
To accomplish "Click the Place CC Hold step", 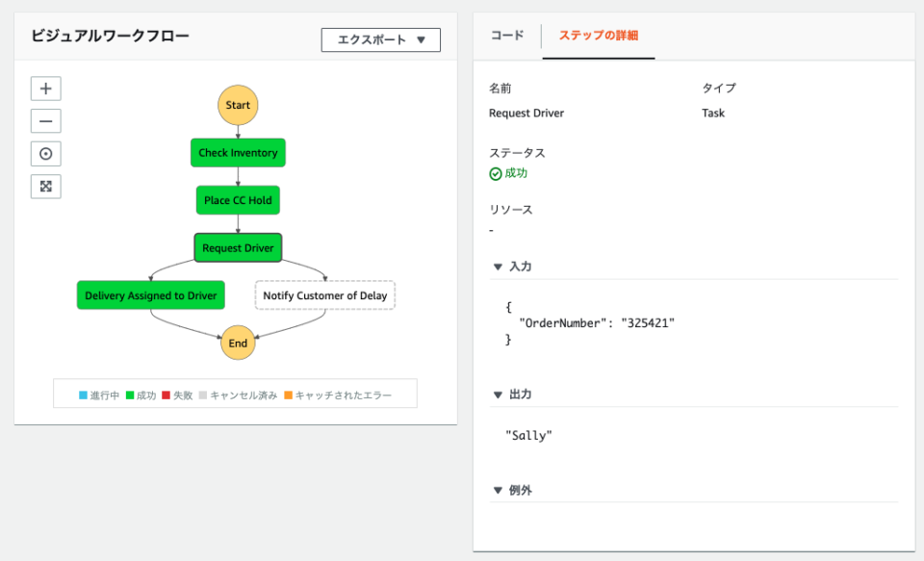I will pos(238,200).
